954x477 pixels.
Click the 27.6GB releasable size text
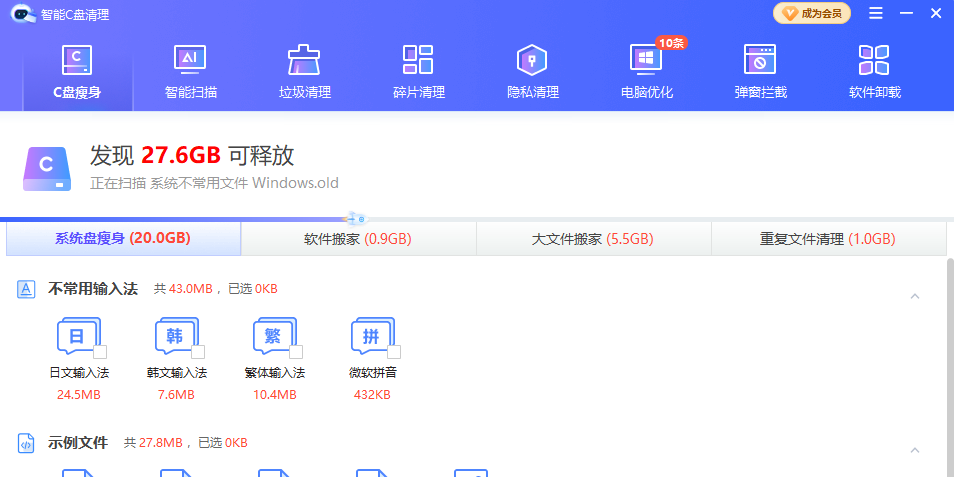pyautogui.click(x=181, y=156)
